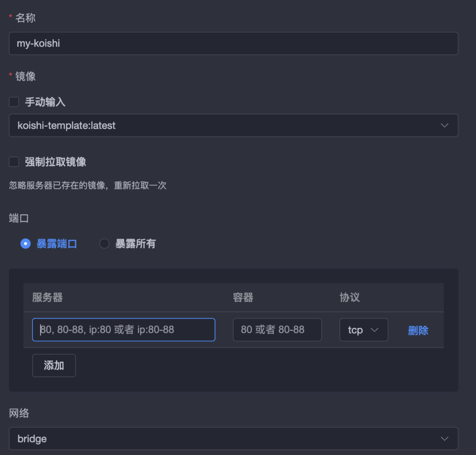
Task: Focus the 服务器 port input field
Action: click(124, 330)
